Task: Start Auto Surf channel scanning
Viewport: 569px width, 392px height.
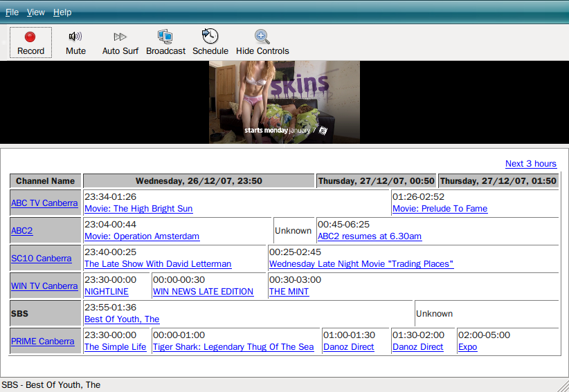Action: point(120,42)
